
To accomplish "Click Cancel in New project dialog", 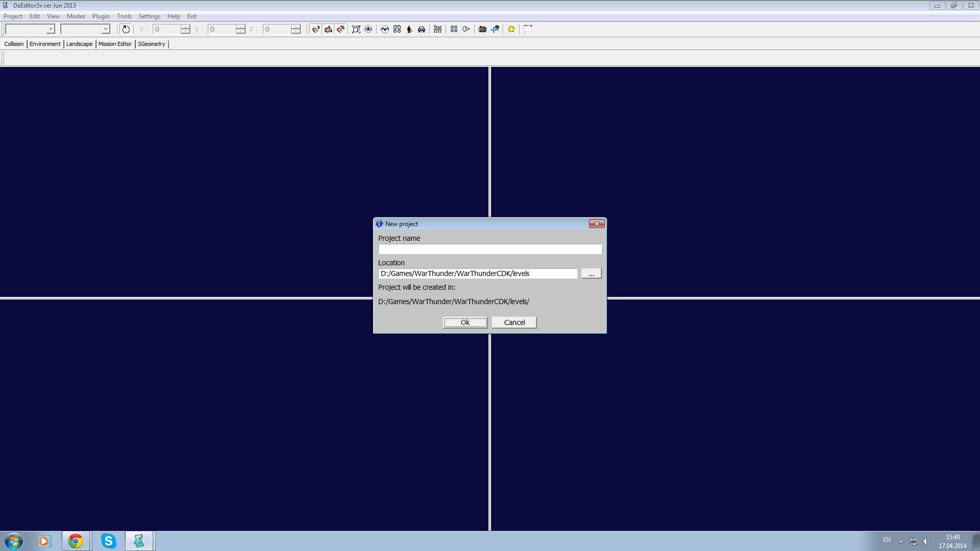I will tap(514, 322).
